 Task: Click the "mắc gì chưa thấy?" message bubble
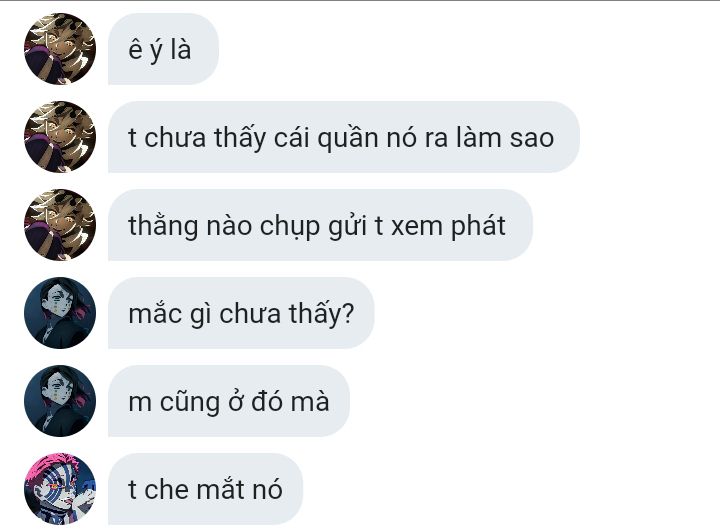tap(241, 313)
